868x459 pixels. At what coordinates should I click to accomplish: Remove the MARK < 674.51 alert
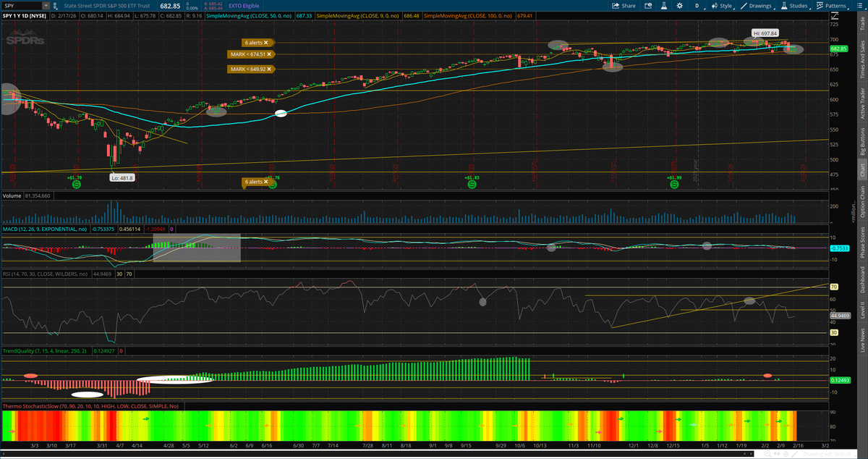[x=268, y=56]
